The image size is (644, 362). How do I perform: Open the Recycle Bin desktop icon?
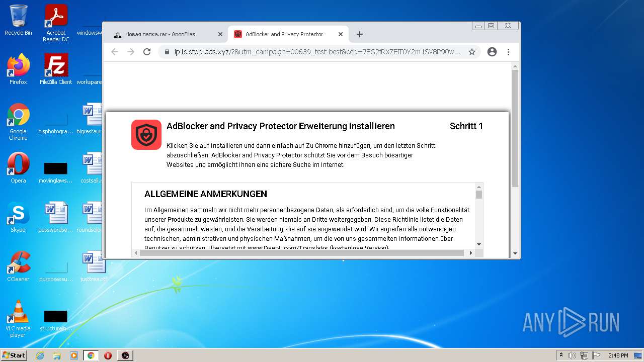tap(18, 20)
